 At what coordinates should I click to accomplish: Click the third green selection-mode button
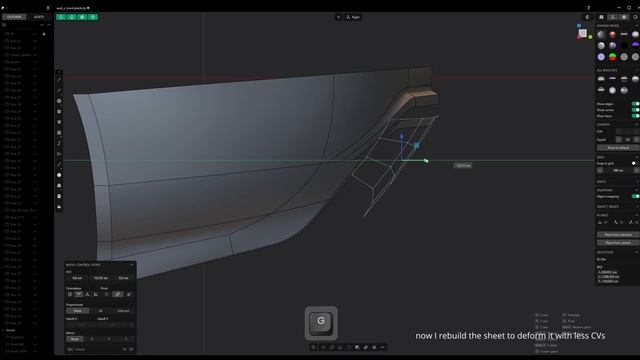point(82,17)
